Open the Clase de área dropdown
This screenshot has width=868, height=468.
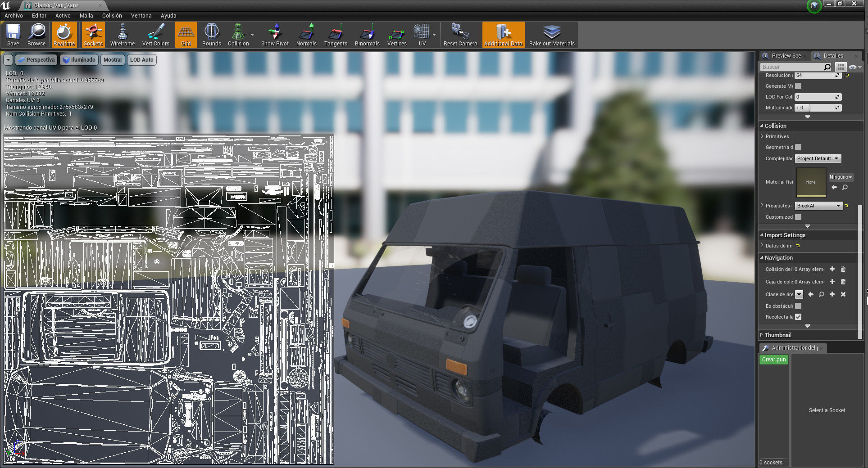pyautogui.click(x=799, y=294)
